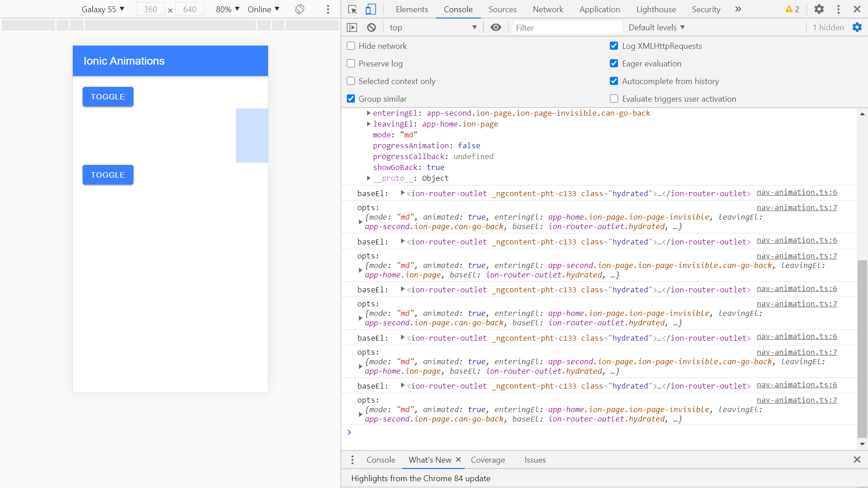This screenshot has height=488, width=868.
Task: Select the Console tab in bottom drawer
Action: click(x=381, y=460)
